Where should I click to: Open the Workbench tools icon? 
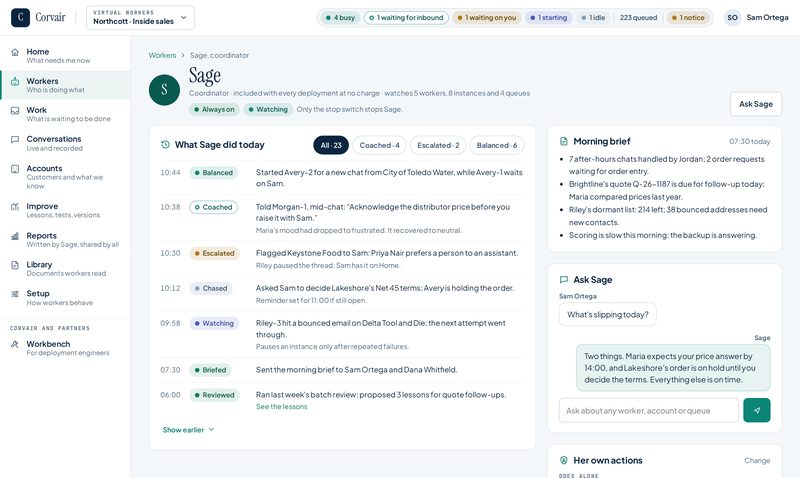(x=15, y=344)
